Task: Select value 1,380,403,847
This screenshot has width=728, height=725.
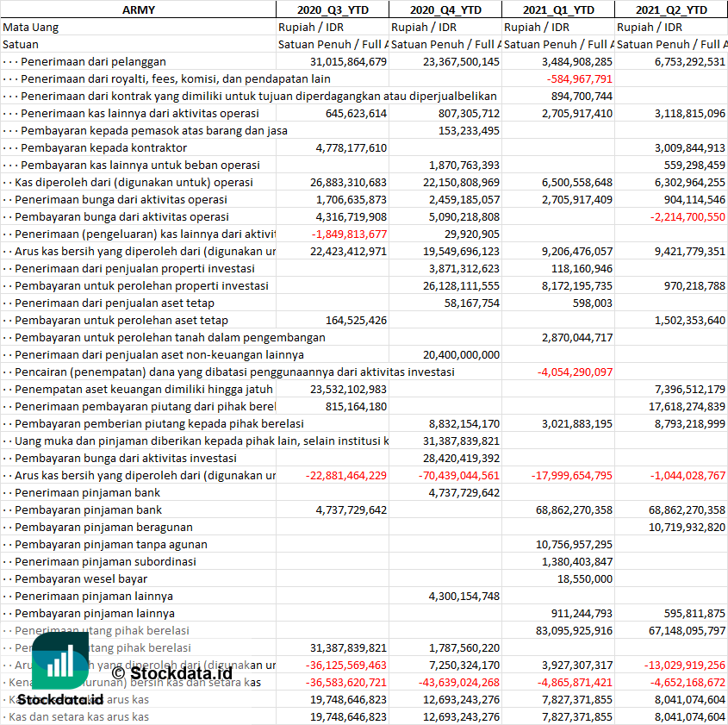Action: click(577, 561)
